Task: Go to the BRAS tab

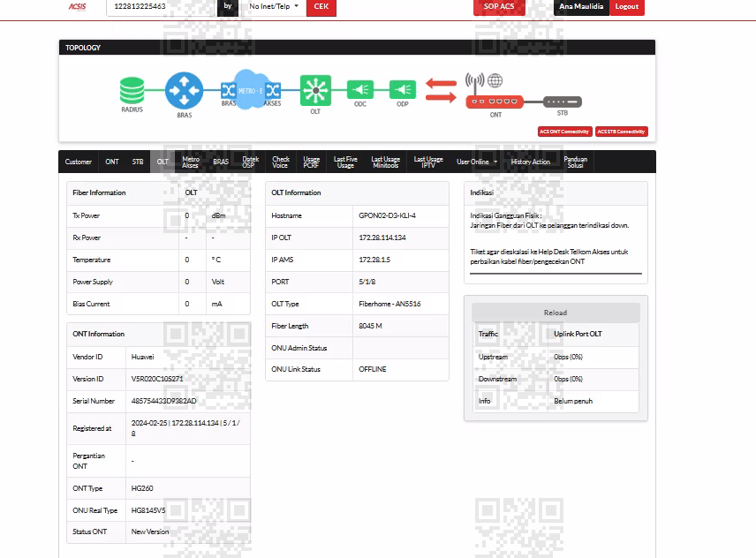Action: pos(221,162)
